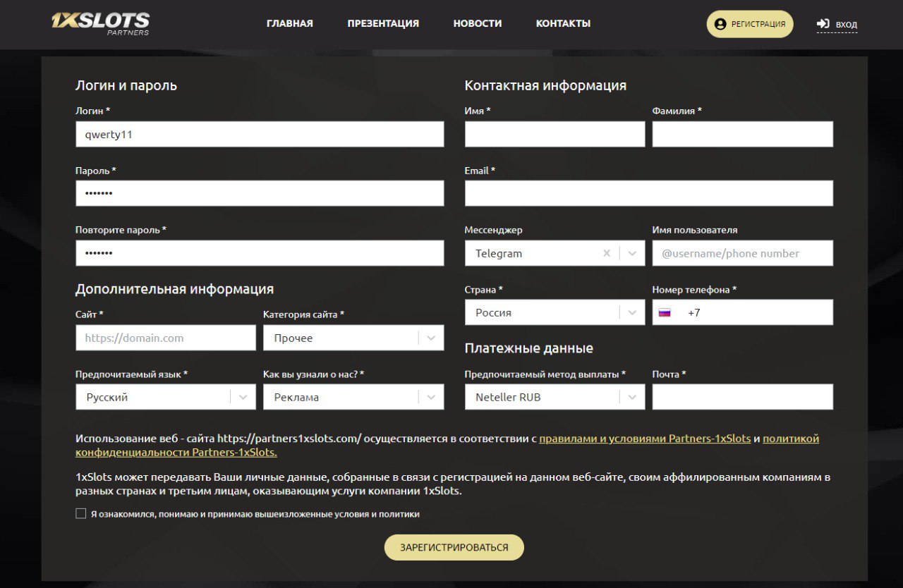
Task: Tick the terms acceptance checkbox
Action: pos(81,514)
